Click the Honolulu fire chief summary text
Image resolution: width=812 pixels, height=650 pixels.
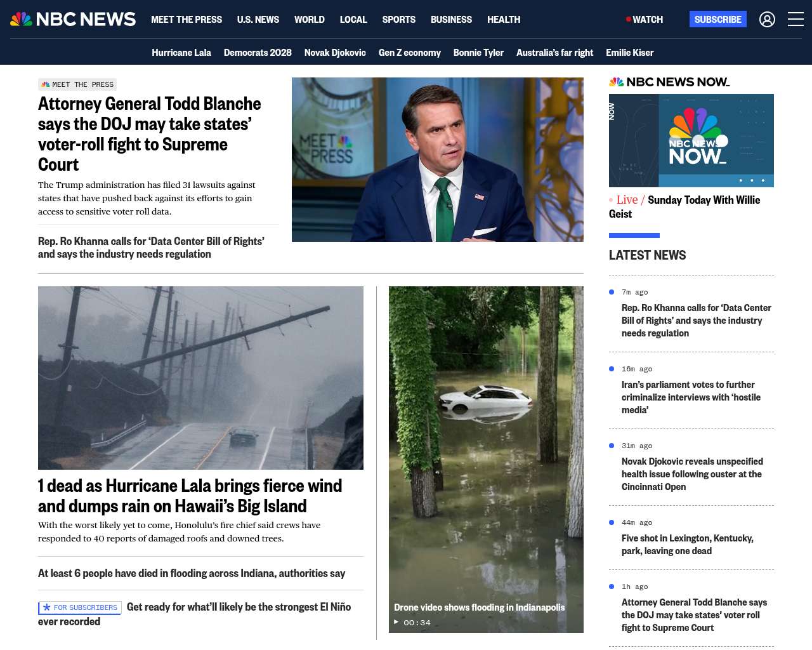click(x=179, y=532)
